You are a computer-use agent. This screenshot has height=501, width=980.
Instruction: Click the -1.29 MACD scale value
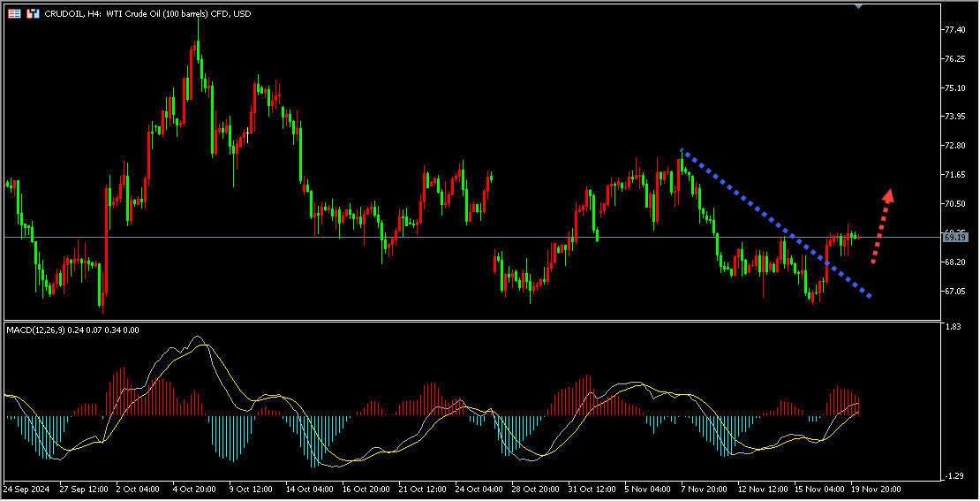point(953,476)
